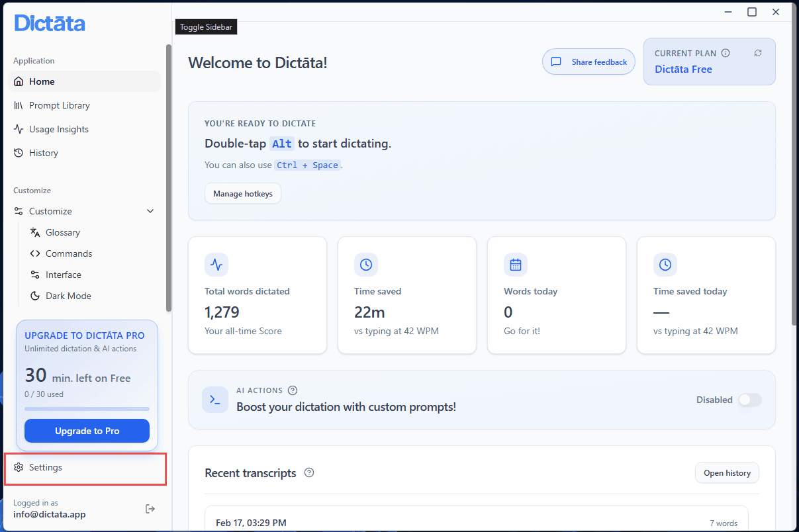Open the Feb 17 transcript entry

[475, 522]
